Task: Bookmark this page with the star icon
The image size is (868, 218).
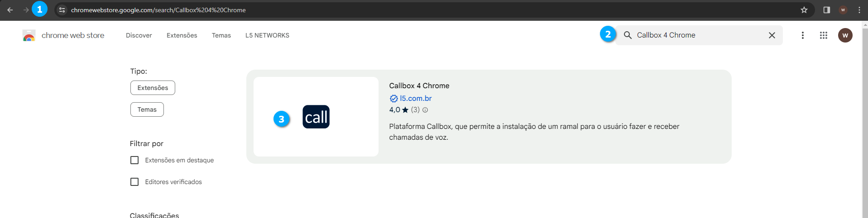Action: pos(804,10)
